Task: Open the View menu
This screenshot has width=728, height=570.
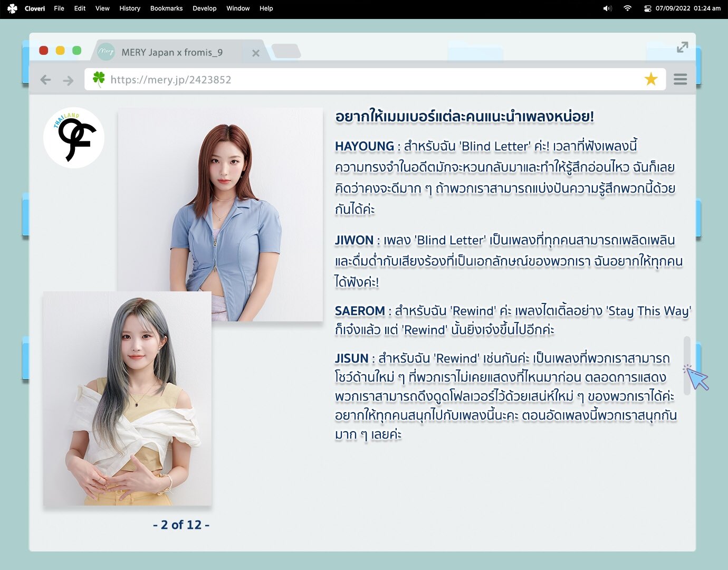Action: pyautogui.click(x=102, y=8)
